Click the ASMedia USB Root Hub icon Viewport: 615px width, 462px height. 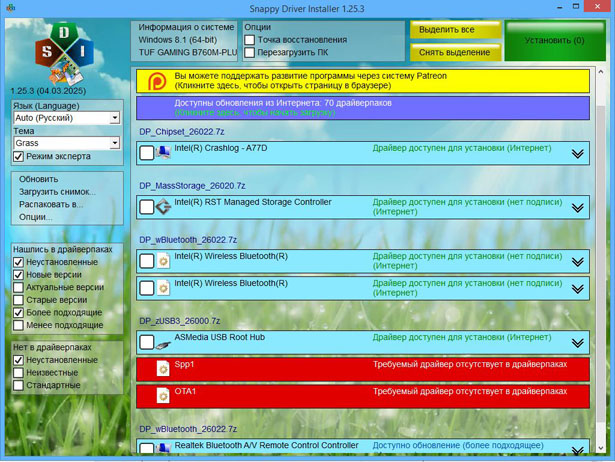click(163, 342)
